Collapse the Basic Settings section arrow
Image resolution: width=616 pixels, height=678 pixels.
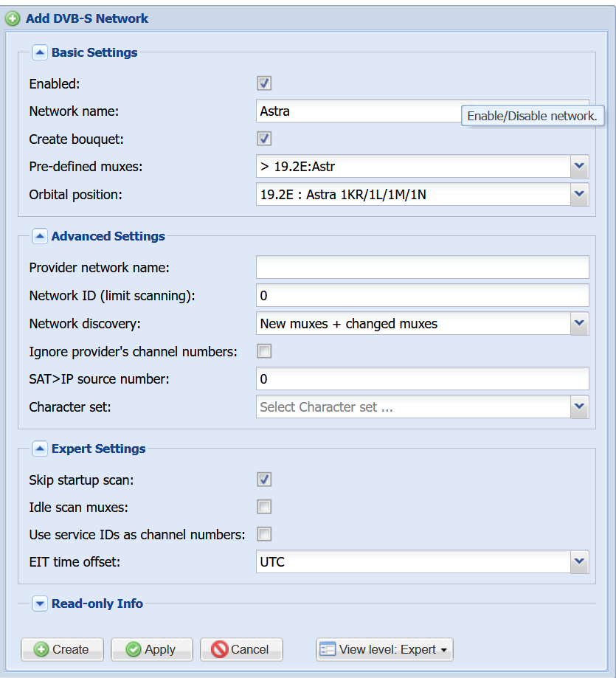click(x=40, y=53)
